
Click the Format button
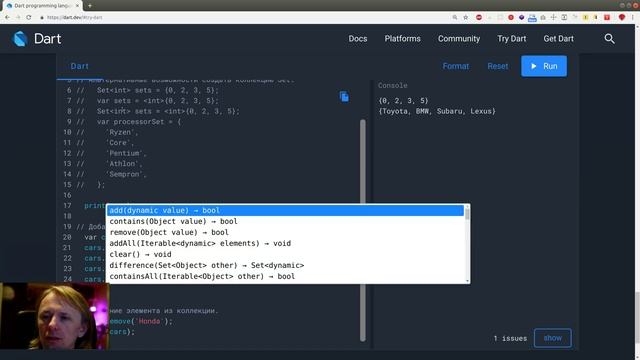pos(456,66)
